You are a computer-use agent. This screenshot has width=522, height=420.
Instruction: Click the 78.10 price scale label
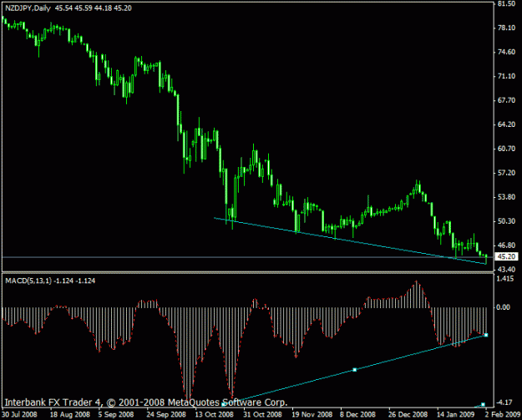506,28
